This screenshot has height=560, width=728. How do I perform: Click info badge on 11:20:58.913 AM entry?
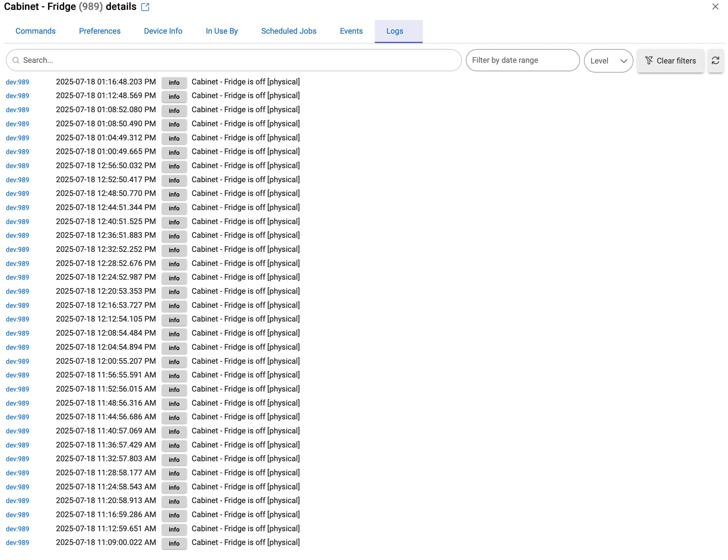174,501
